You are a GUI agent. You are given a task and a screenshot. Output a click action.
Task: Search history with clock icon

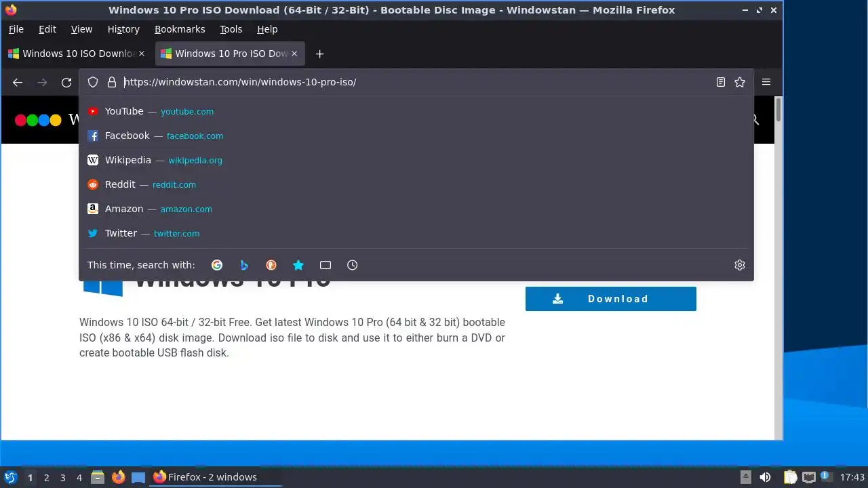pyautogui.click(x=353, y=265)
